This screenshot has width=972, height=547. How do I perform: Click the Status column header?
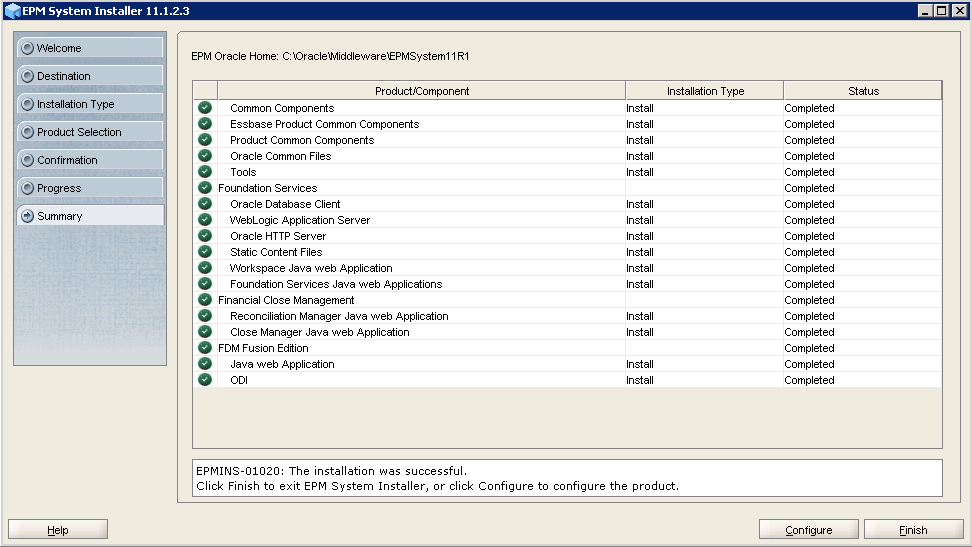click(x=862, y=91)
